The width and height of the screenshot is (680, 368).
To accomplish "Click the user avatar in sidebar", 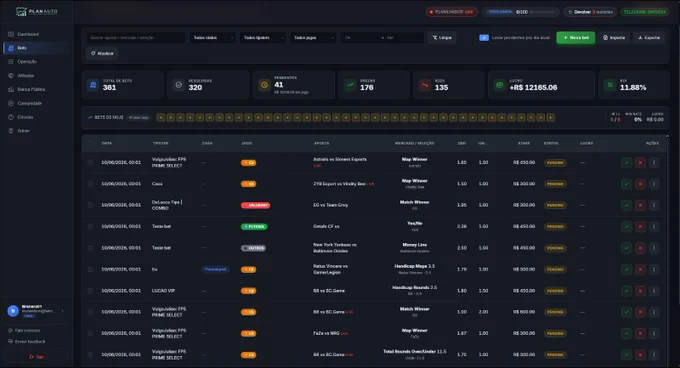I will click(x=13, y=310).
